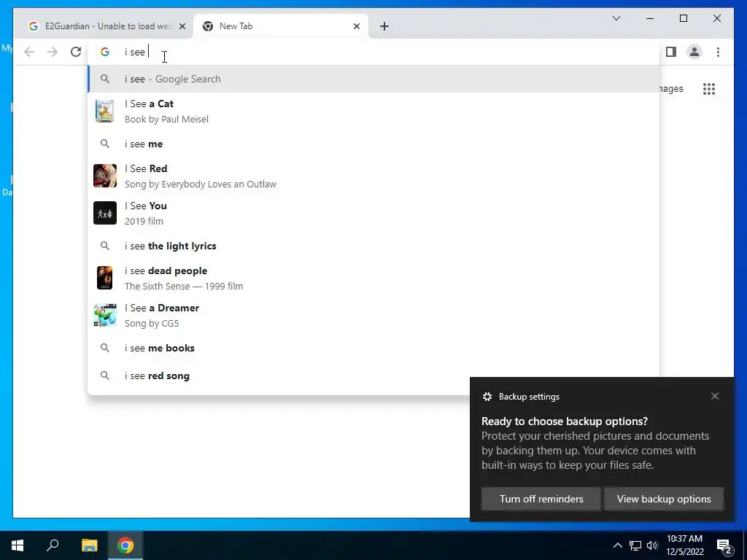Image resolution: width=747 pixels, height=560 pixels.
Task: Select the 'i see me' suggestion
Action: tap(374, 144)
